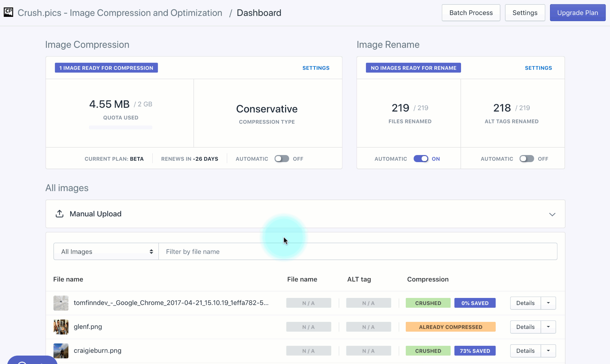This screenshot has height=364, width=610.
Task: Click Details for glenf.png
Action: (x=525, y=327)
